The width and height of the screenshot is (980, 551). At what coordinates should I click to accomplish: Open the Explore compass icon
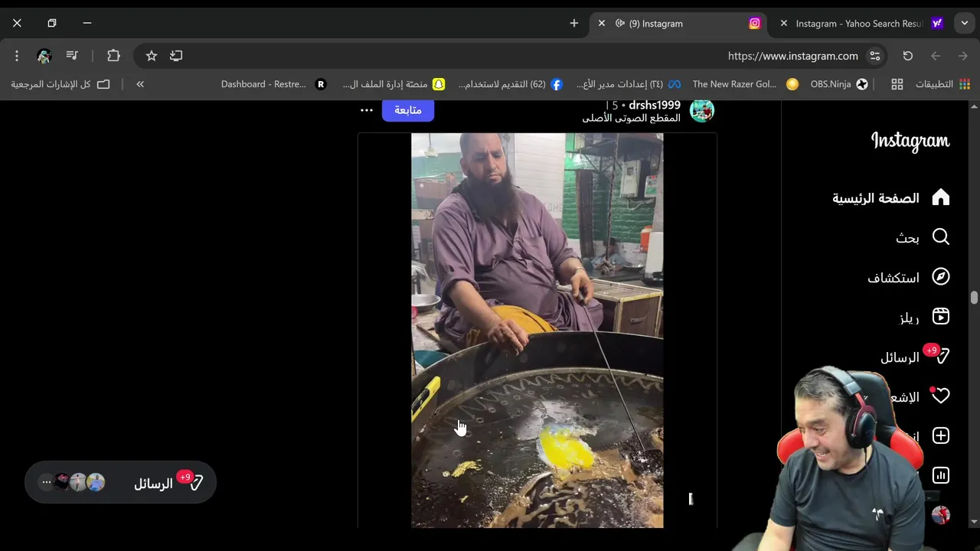941,277
